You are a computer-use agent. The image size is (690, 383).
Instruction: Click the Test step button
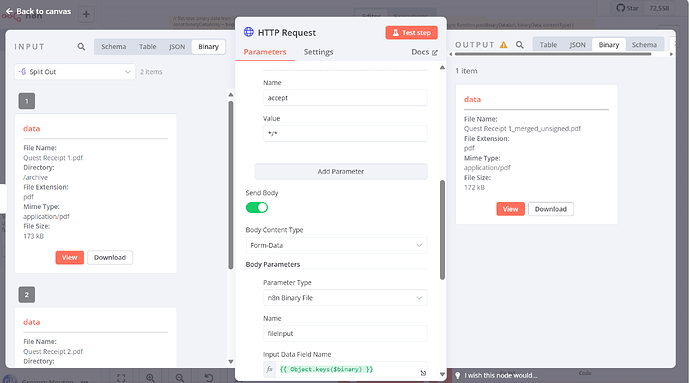coord(411,33)
